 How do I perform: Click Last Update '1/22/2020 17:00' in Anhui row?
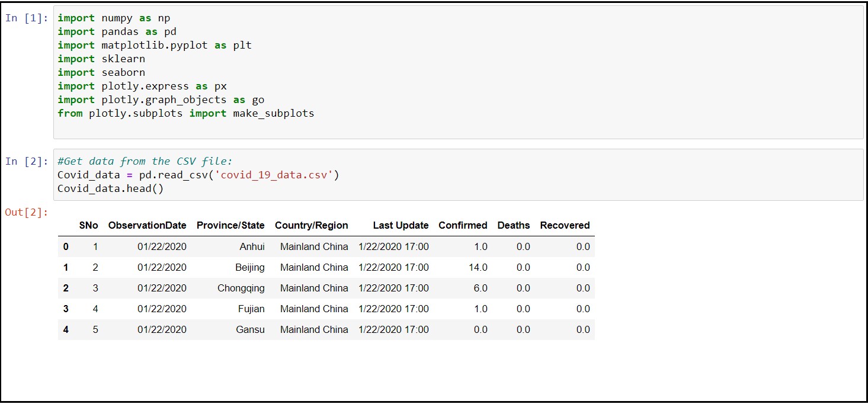[x=393, y=246]
